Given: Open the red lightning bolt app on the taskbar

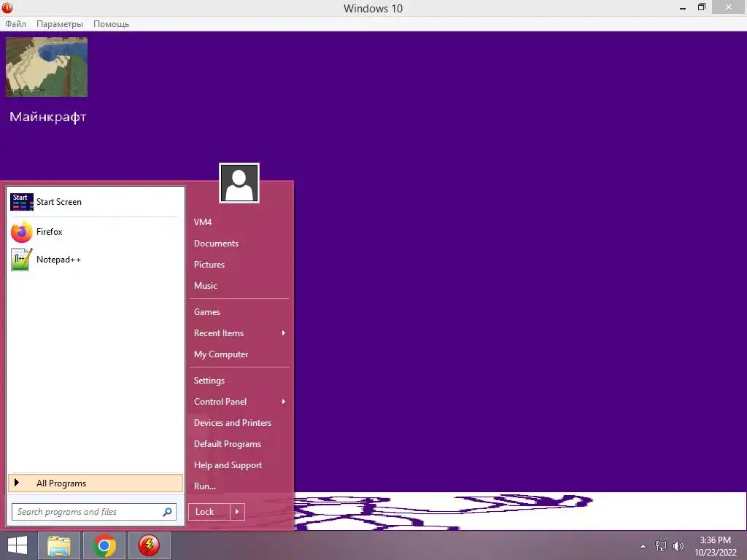Looking at the screenshot, I should click(x=149, y=545).
